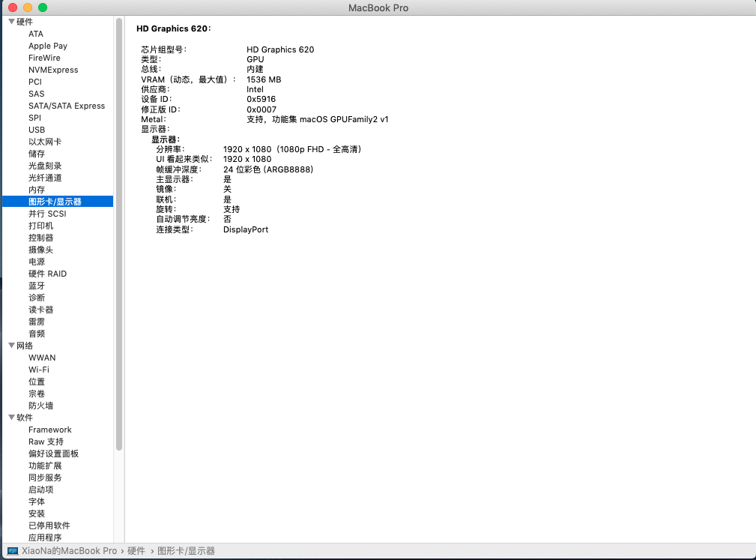756x560 pixels.
Task: Open the 储存 entry
Action: pyautogui.click(x=37, y=154)
